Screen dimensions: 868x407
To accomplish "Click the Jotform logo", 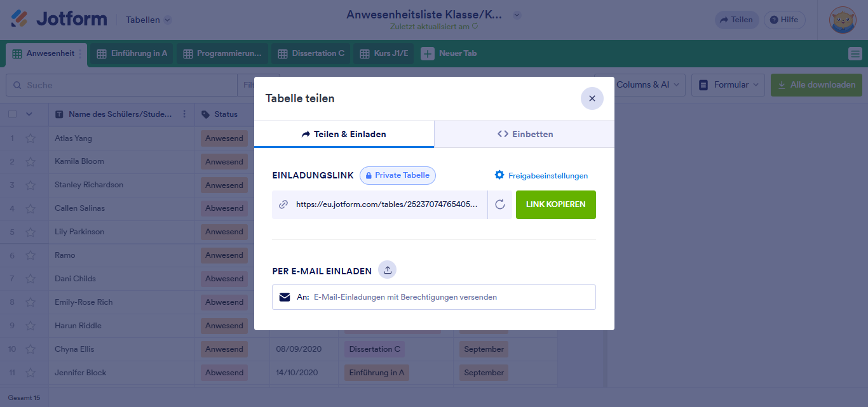I will point(57,18).
